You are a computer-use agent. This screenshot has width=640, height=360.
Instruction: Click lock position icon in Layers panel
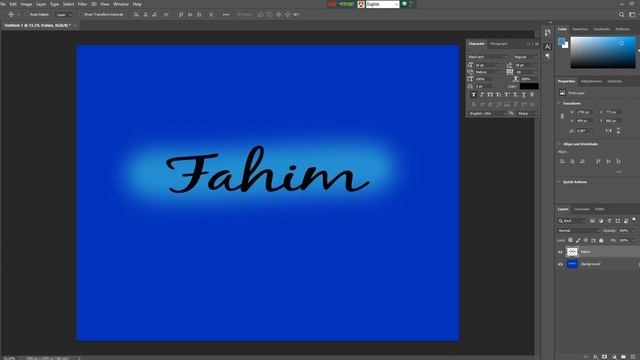point(586,240)
